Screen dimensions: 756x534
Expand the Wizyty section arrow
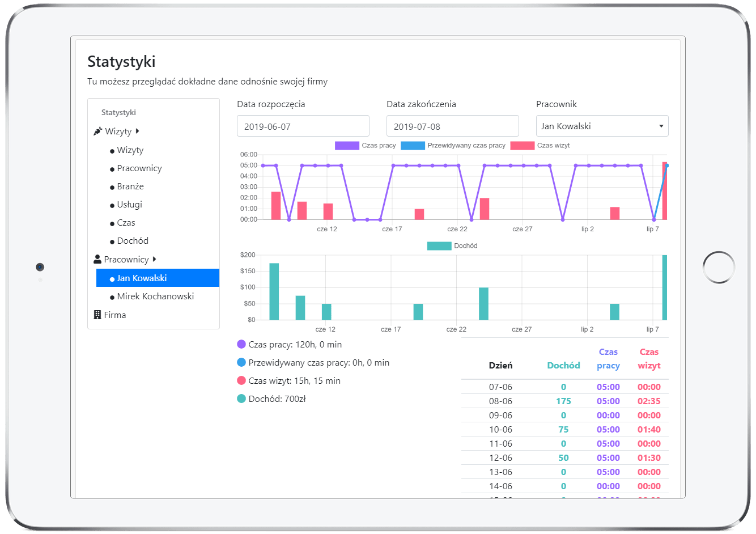pos(138,132)
